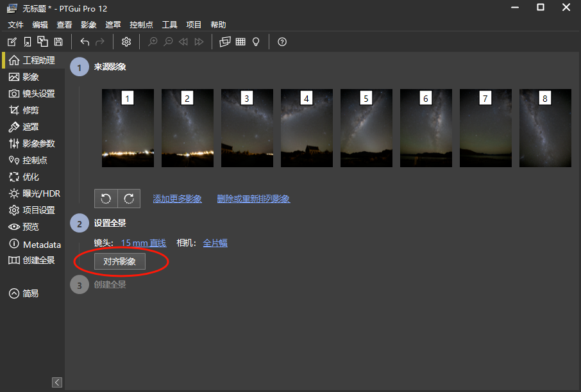Viewport: 581px width, 392px height.
Task: Click the 对齐影象 button
Action: [x=120, y=261]
